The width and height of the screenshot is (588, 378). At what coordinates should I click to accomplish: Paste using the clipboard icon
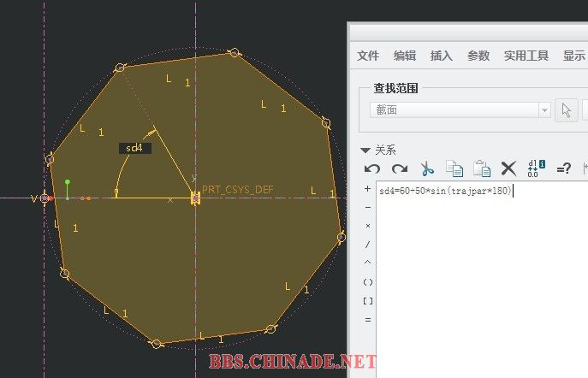click(482, 168)
